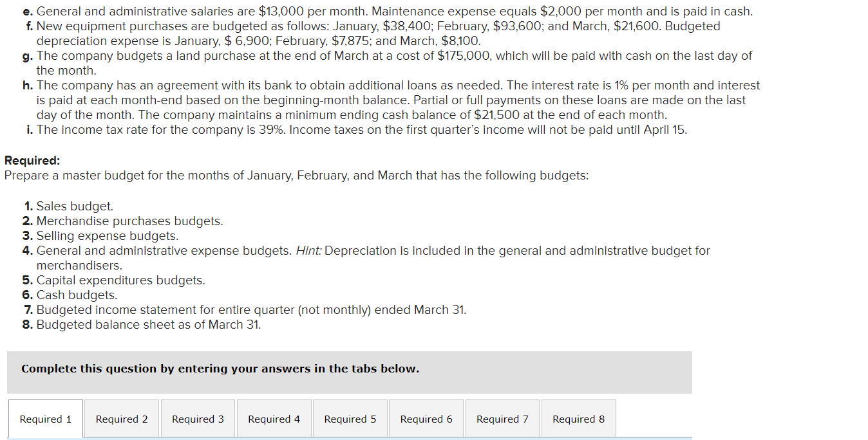Click list item 2 'Merchandise purchases budgets'
The width and height of the screenshot is (868, 440).
(123, 221)
